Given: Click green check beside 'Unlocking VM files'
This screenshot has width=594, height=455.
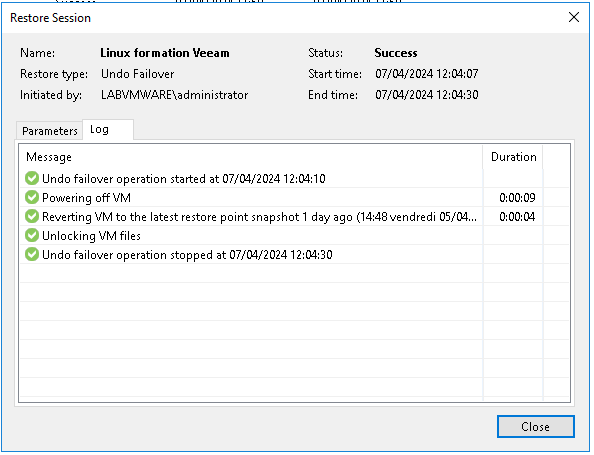Looking at the screenshot, I should 32,235.
